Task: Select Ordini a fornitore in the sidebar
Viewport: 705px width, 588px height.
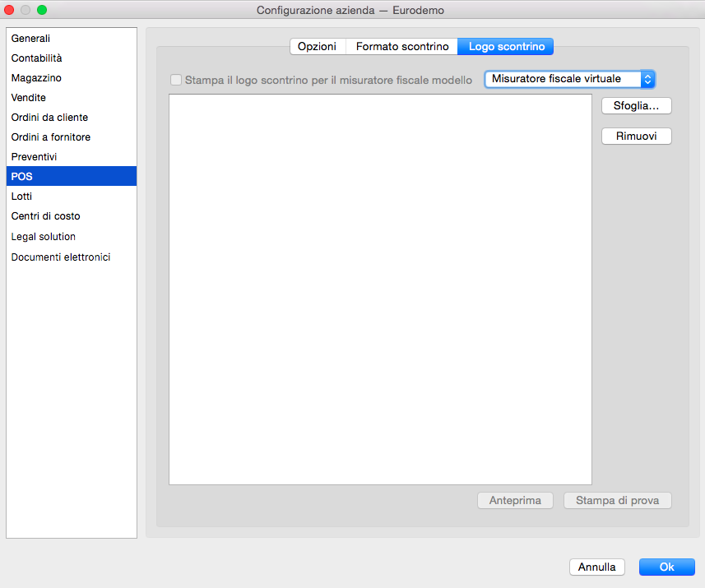Action: coord(51,137)
